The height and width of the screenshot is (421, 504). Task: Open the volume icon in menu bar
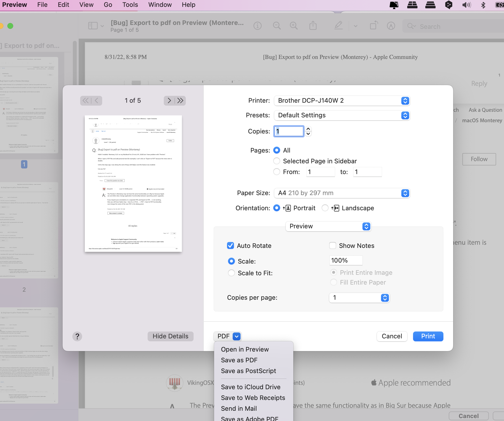pyautogui.click(x=466, y=5)
